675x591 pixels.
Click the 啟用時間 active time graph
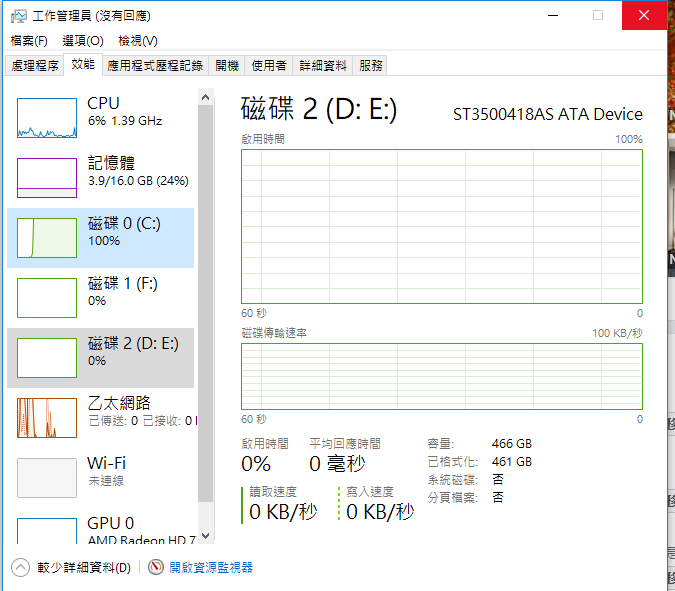click(442, 226)
